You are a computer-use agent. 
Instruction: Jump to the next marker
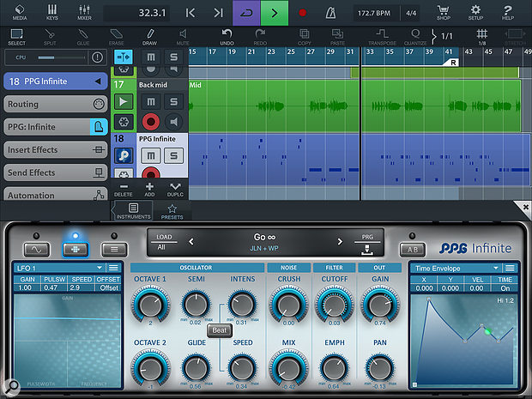218,13
